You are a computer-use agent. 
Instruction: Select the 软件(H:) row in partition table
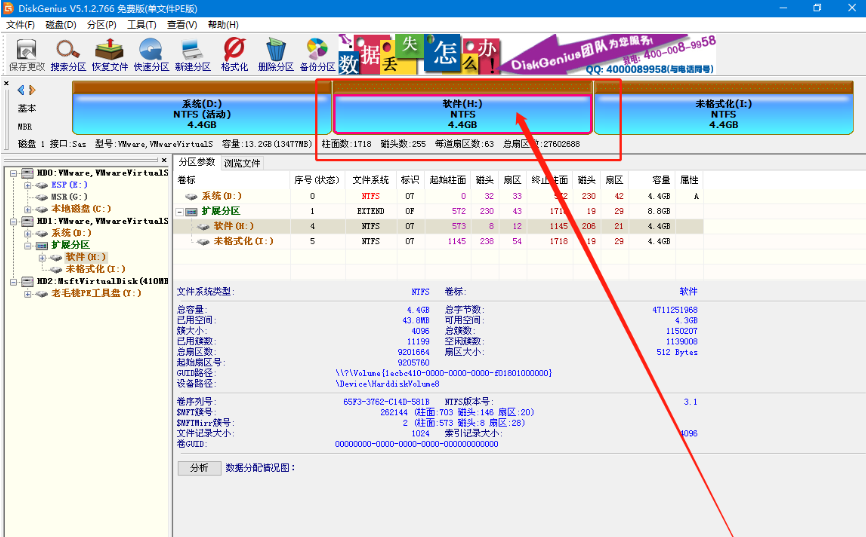439,226
